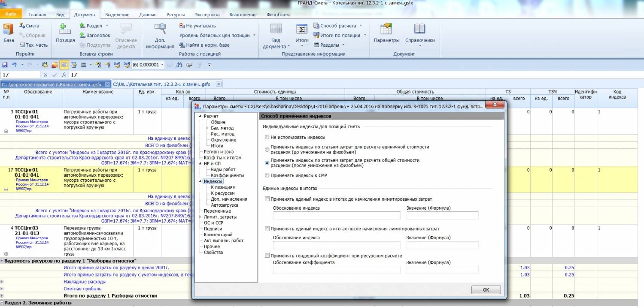This screenshot has width=644, height=307.
Task: Click the Файл button
Action: tap(11, 15)
